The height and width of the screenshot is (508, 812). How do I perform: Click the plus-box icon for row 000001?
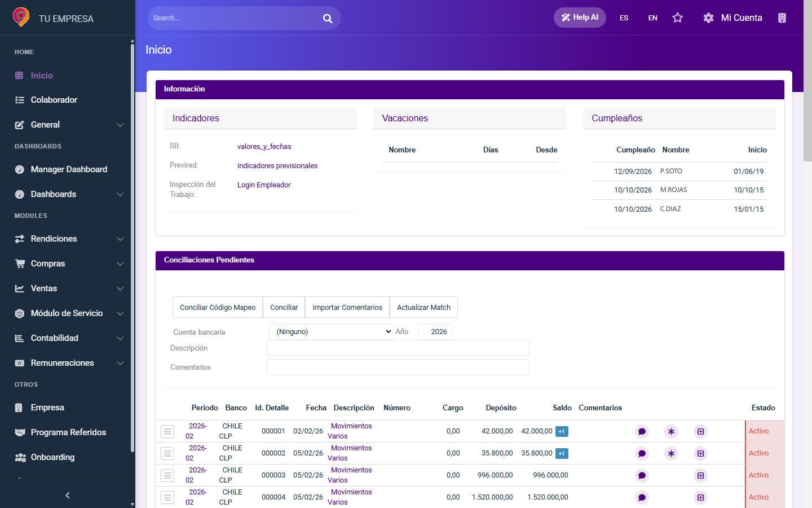pyautogui.click(x=700, y=431)
